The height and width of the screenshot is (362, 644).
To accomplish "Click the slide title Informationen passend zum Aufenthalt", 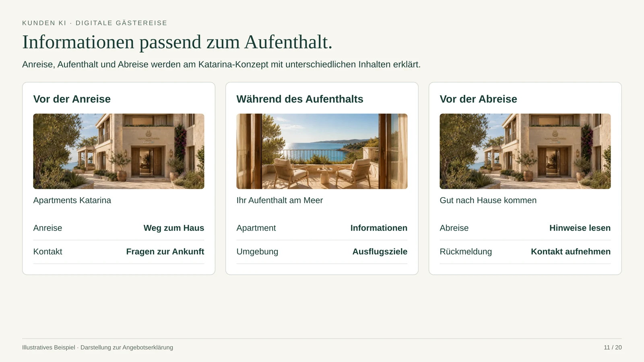I will pyautogui.click(x=177, y=42).
